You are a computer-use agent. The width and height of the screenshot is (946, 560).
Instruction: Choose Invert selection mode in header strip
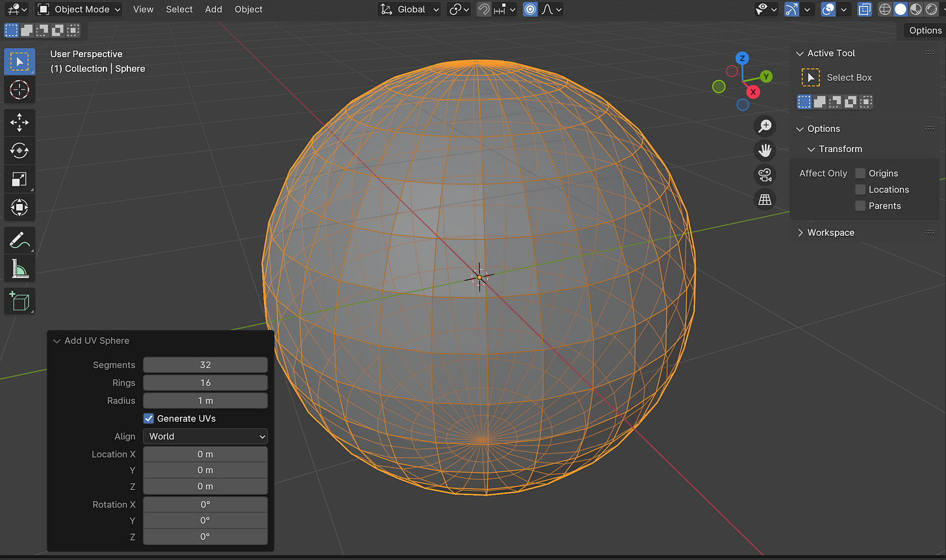click(58, 30)
